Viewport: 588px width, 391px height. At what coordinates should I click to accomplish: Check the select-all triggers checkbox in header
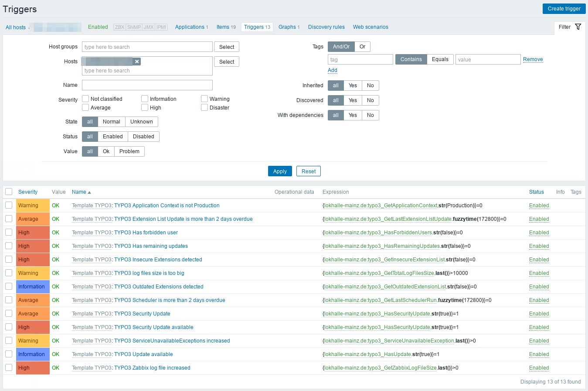(x=9, y=192)
